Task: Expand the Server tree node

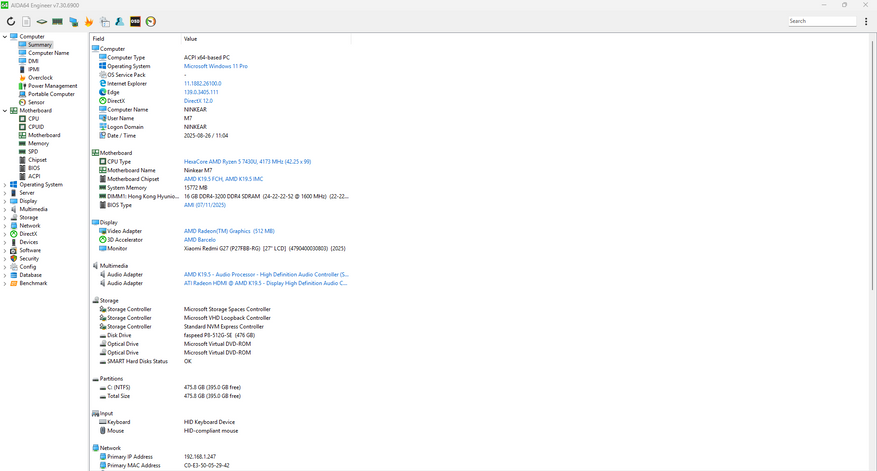Action: (5, 193)
